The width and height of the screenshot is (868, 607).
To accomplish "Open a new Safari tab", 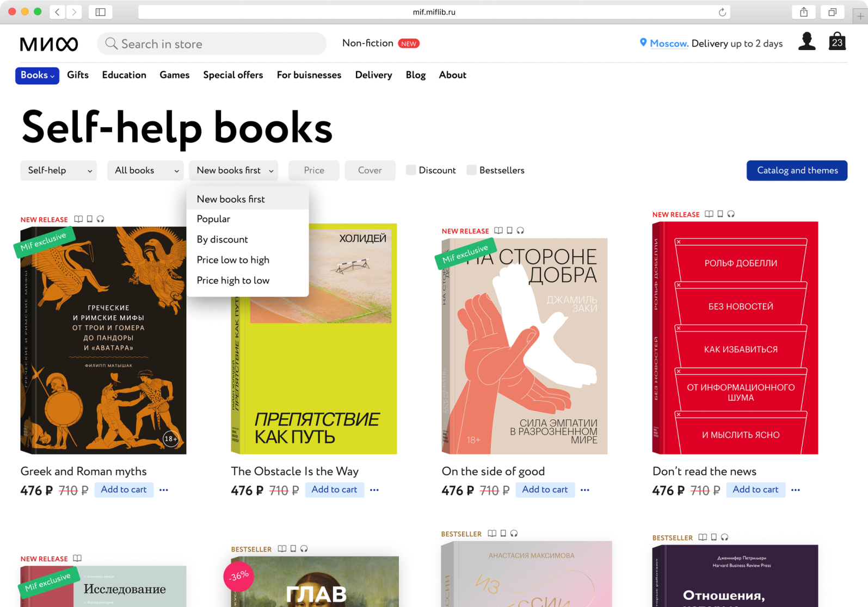I will coord(860,16).
